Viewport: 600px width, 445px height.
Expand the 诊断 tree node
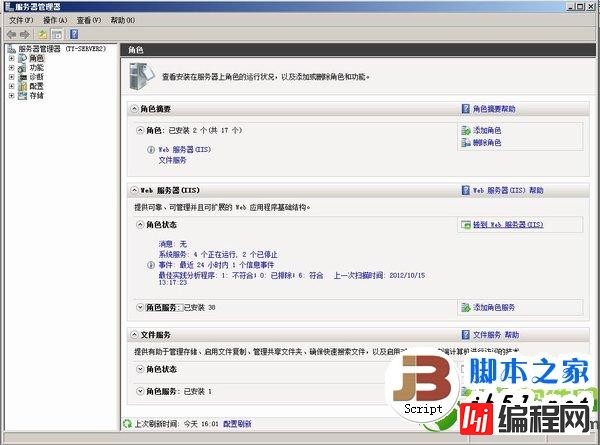click(x=11, y=77)
